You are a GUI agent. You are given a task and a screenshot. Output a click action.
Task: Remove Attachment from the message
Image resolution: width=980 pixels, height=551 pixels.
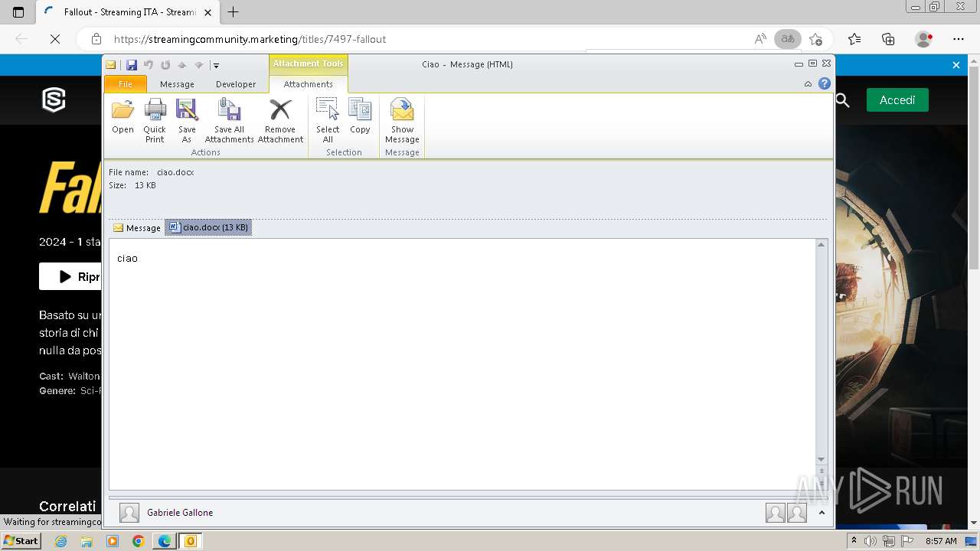point(280,121)
